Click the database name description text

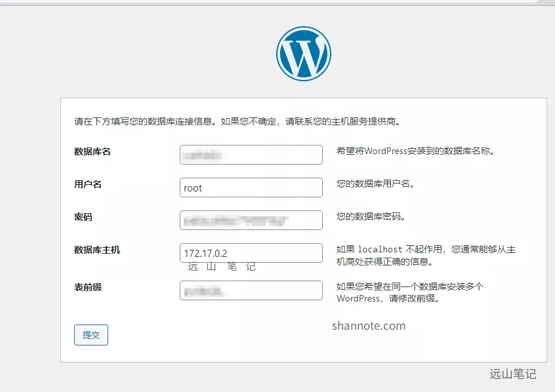coord(415,151)
